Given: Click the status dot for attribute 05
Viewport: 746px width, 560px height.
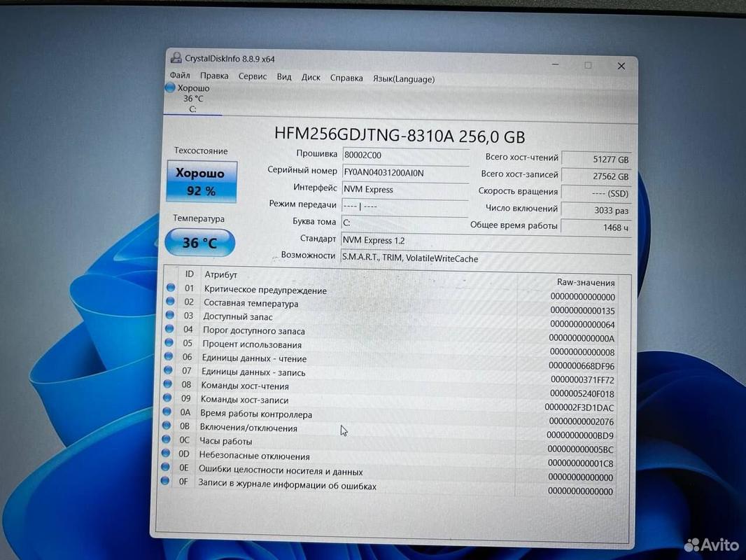Looking at the screenshot, I should pos(169,342).
